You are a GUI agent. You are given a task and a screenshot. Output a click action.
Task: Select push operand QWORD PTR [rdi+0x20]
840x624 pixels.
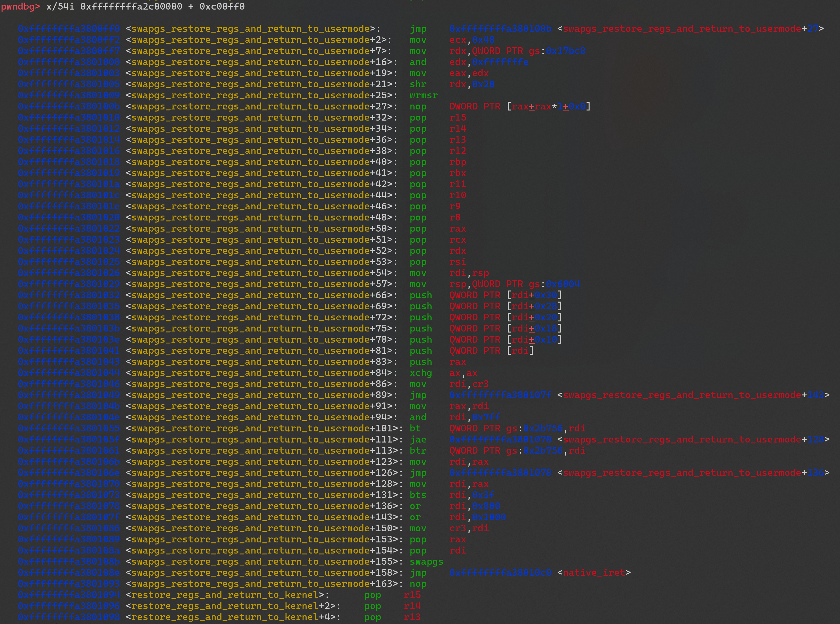tap(506, 317)
